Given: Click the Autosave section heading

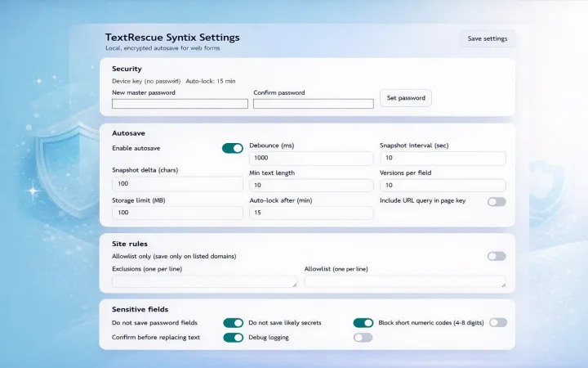Looking at the screenshot, I should (128, 133).
